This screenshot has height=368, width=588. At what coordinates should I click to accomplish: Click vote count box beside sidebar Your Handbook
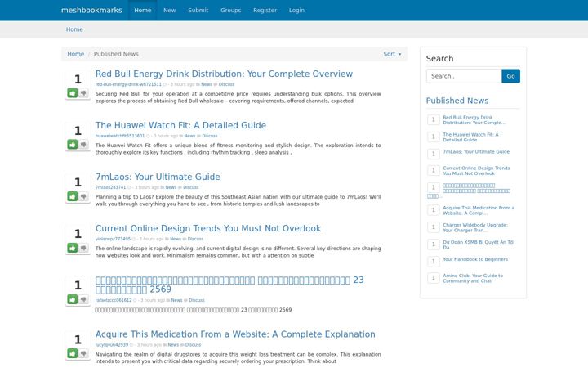433,262
